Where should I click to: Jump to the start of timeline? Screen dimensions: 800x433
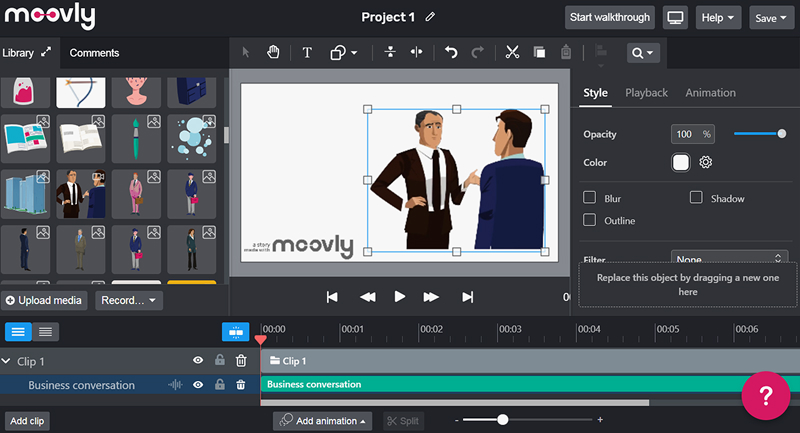[x=332, y=297]
